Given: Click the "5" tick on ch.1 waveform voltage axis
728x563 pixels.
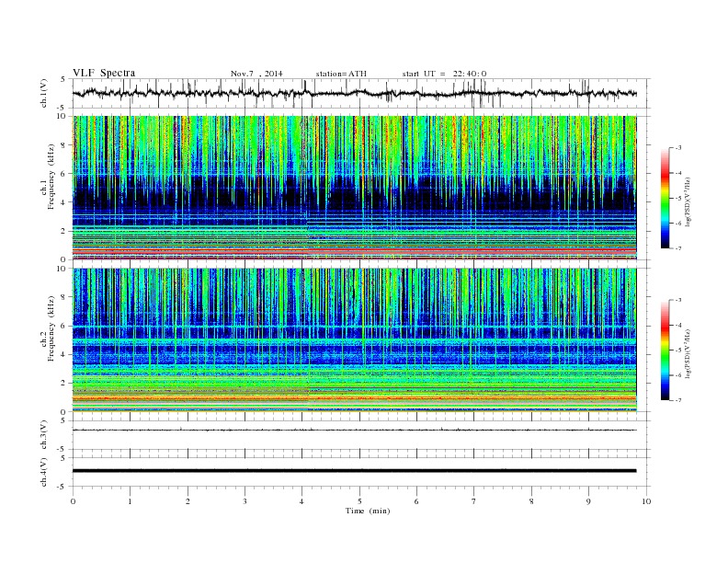Looking at the screenshot, I should [x=63, y=79].
